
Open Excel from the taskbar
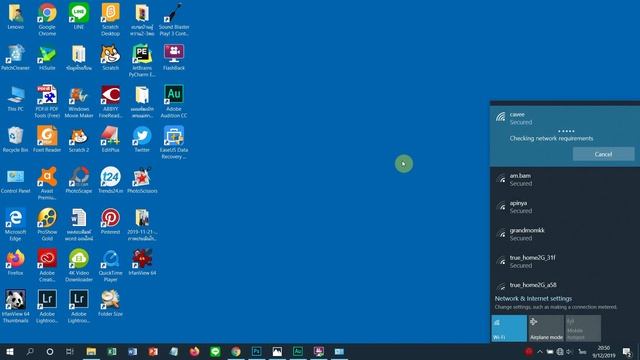click(x=112, y=351)
